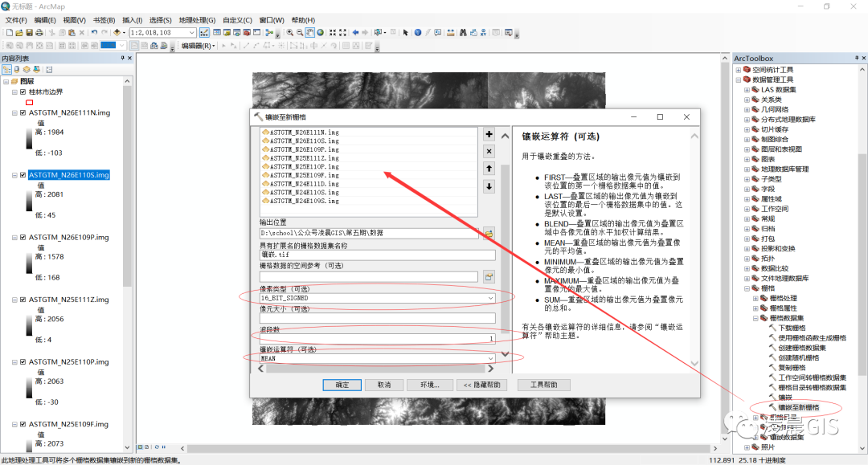Viewport: 868px width, 465px height.
Task: Toggle visibility of ASTGTM_N25E110P.img layer
Action: (23, 361)
